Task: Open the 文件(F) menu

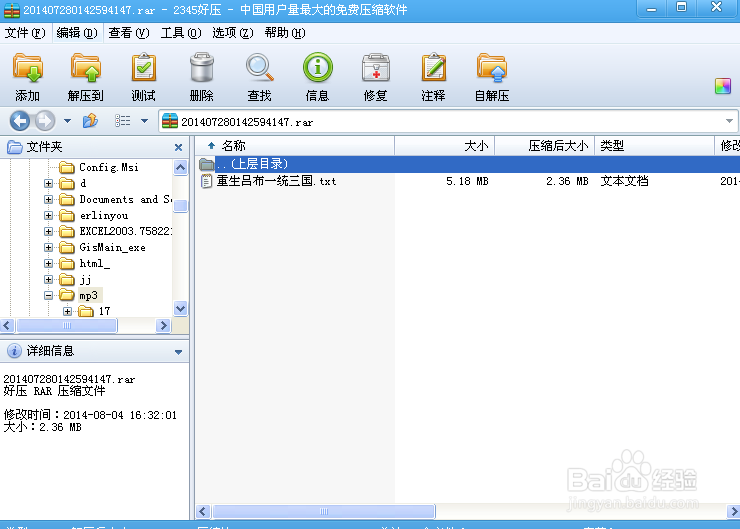Action: coord(25,33)
